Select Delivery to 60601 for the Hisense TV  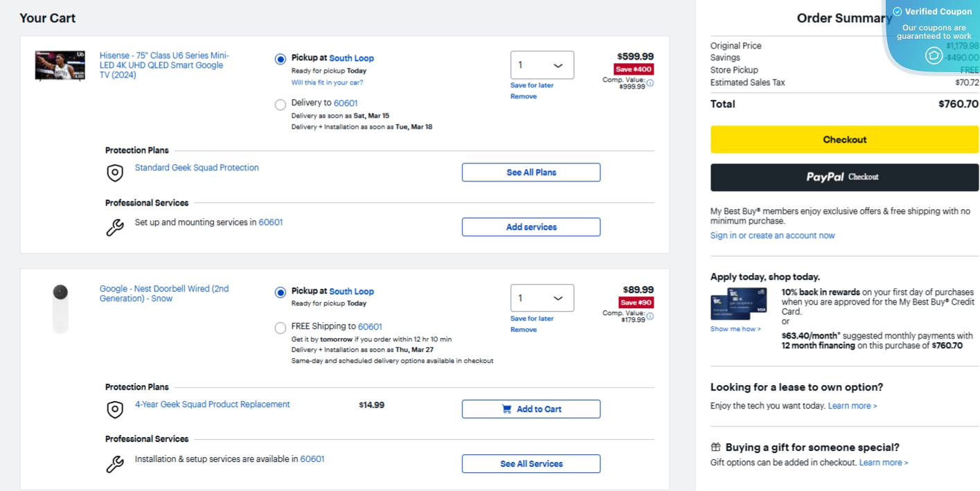point(281,105)
